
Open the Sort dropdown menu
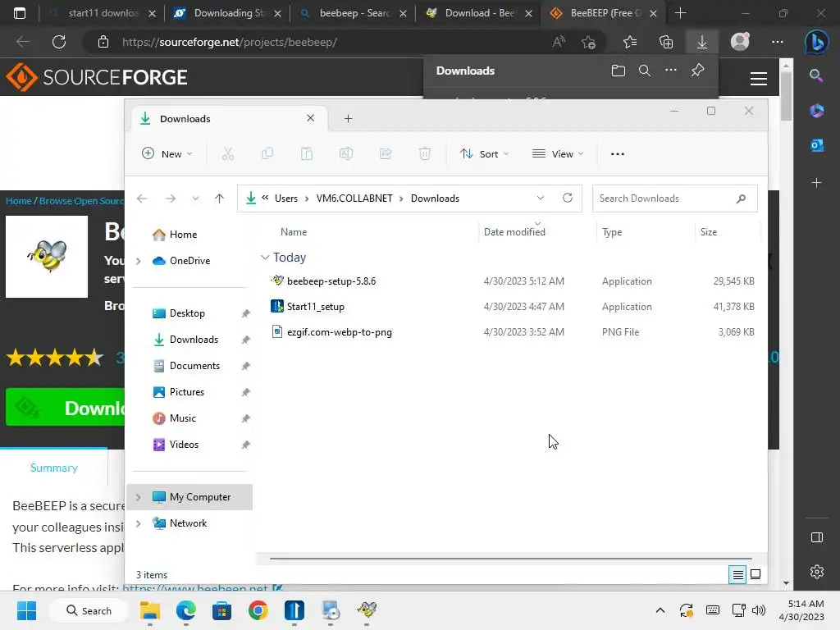click(484, 154)
